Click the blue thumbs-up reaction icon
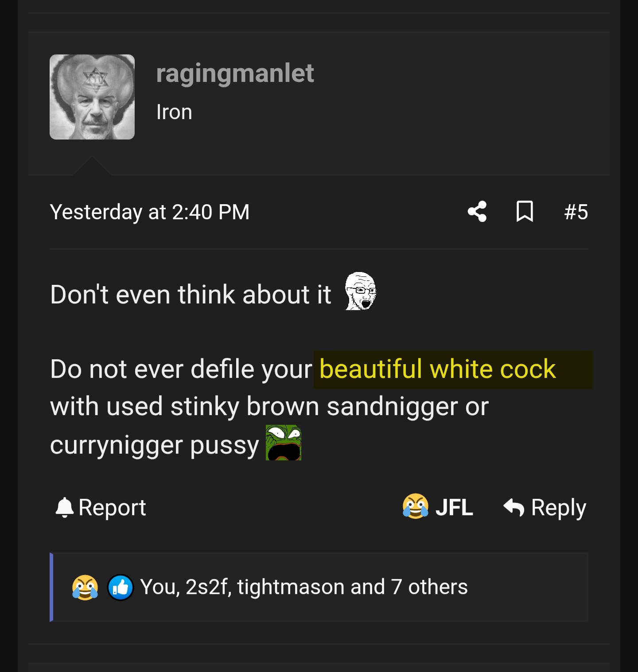 tap(121, 587)
